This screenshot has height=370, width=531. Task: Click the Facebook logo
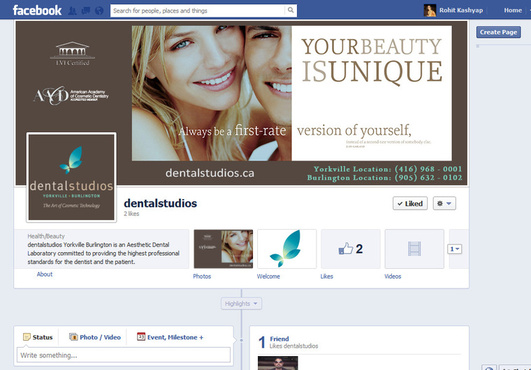[37, 10]
